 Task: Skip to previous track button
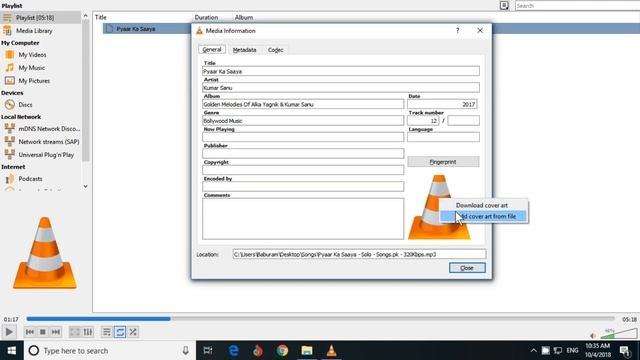pos(30,332)
